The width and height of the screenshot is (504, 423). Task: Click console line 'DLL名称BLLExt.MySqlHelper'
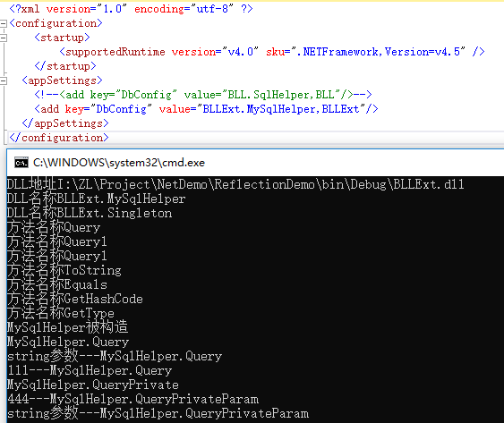(97, 199)
